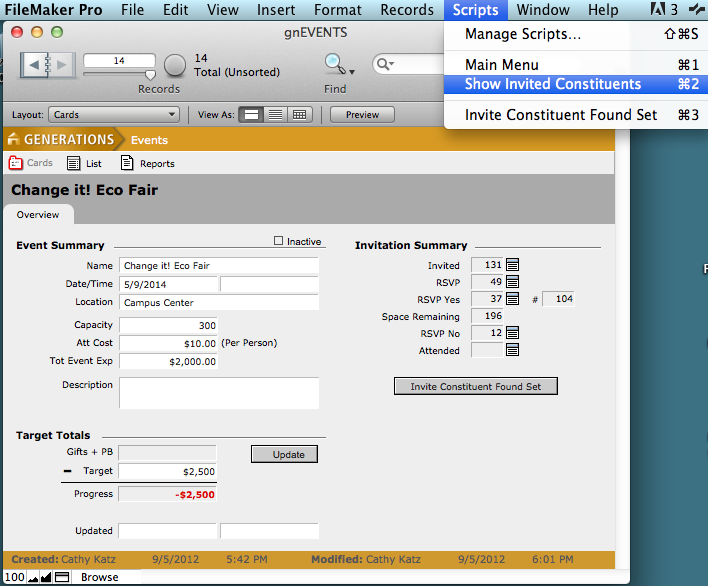Viewport: 708px width, 586px height.
Task: Click the record slider control
Action: click(x=150, y=73)
